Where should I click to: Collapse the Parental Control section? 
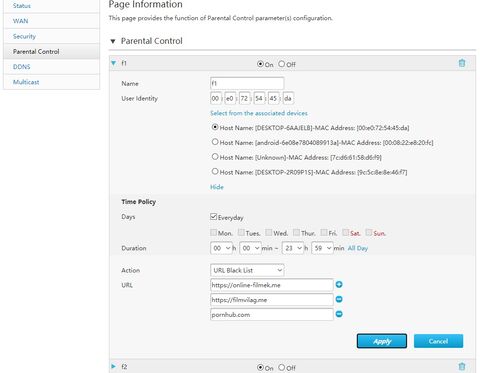tap(113, 41)
